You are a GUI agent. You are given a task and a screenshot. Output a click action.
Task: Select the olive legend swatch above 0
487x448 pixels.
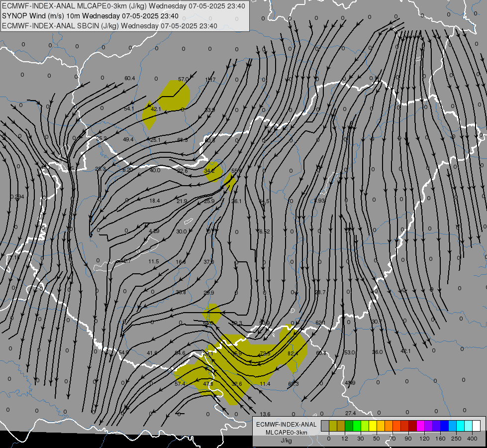pyautogui.click(x=333, y=426)
